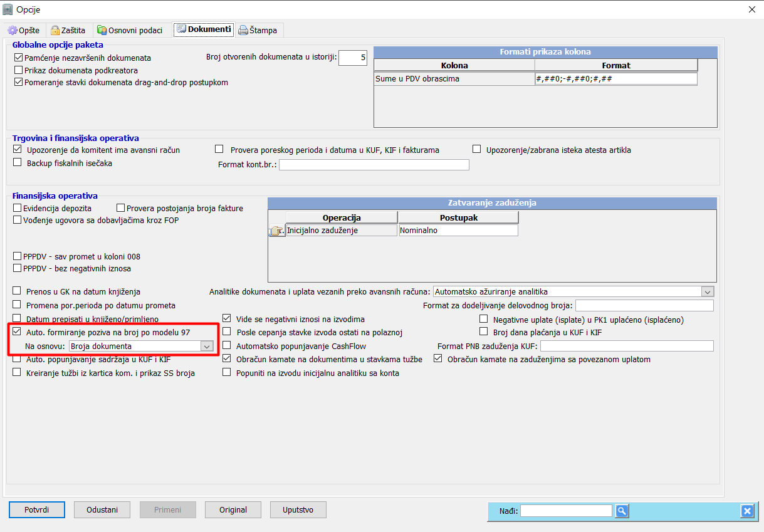The height and width of the screenshot is (532, 764).
Task: Check Broj dana plaćanja u KUF i KIF
Action: [483, 332]
